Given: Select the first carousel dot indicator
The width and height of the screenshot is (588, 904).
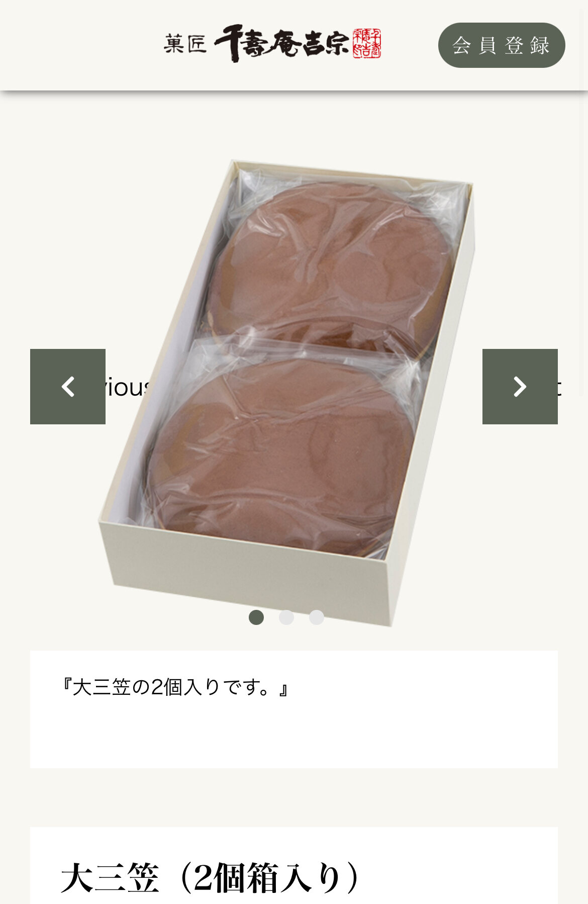Looking at the screenshot, I should pyautogui.click(x=256, y=617).
